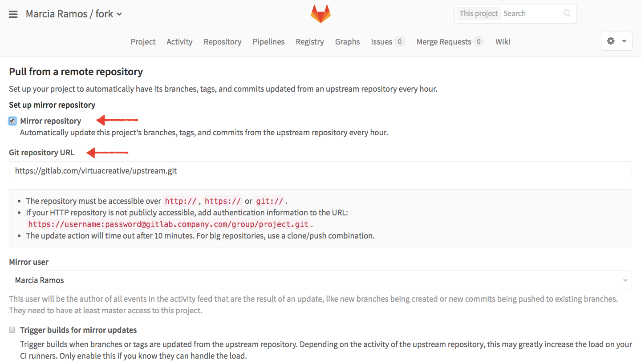Uncheck the Mirror repository checkbox

click(12, 121)
